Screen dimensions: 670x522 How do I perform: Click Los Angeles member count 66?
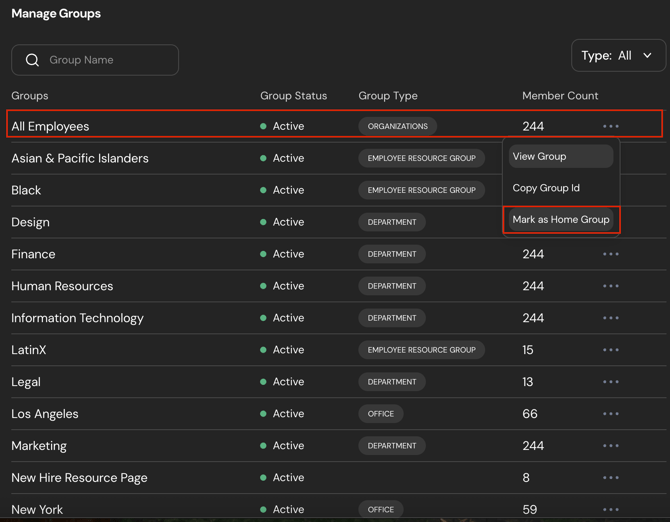click(530, 414)
